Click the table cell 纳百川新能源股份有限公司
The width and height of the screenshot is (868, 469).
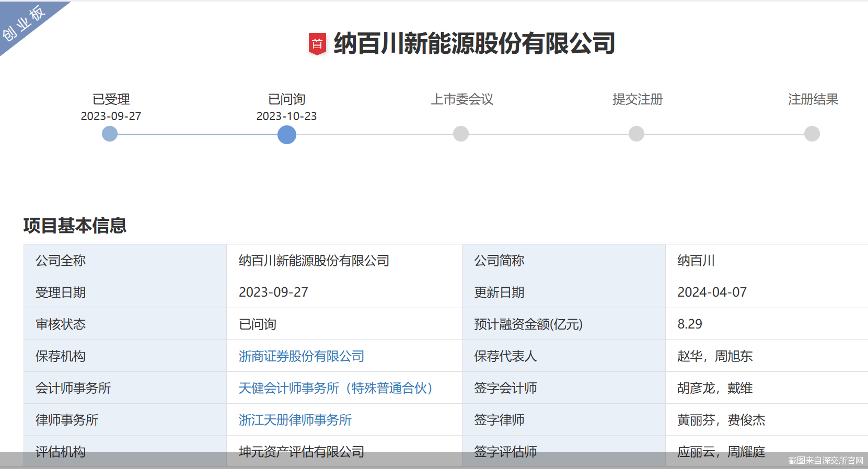(344, 261)
